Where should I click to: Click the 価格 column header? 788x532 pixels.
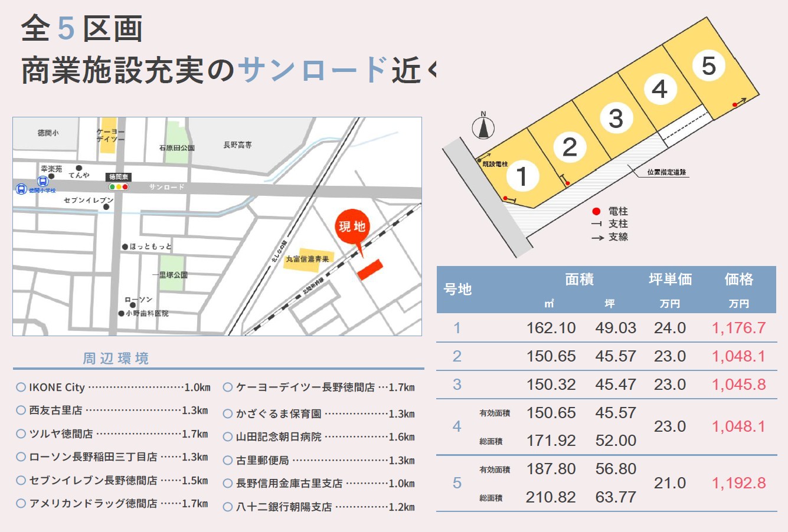click(x=738, y=280)
